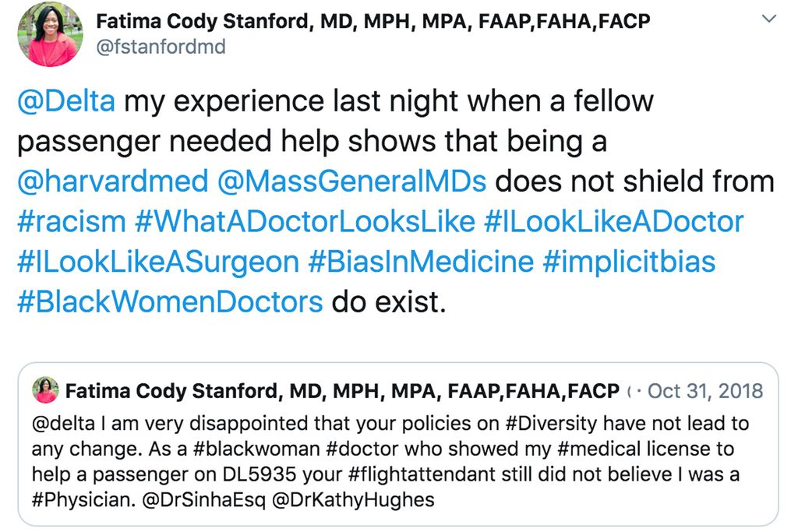
Task: Visit the @harvardmed mention
Action: (112, 181)
